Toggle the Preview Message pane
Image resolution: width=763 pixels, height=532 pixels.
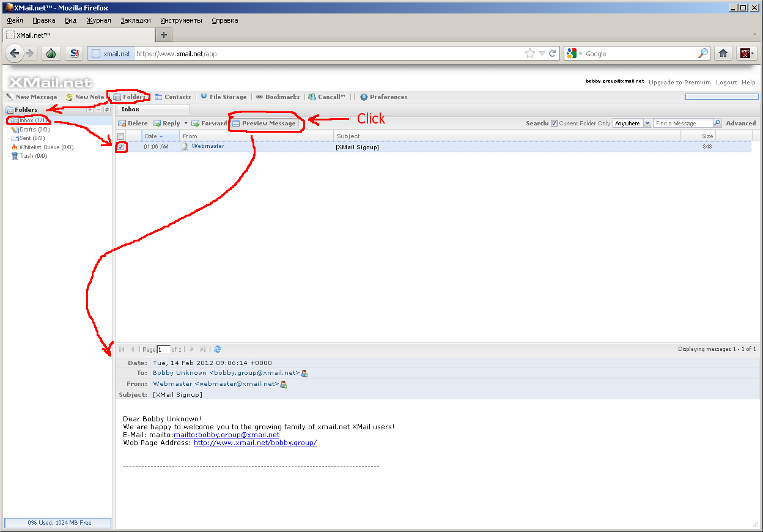coord(264,123)
